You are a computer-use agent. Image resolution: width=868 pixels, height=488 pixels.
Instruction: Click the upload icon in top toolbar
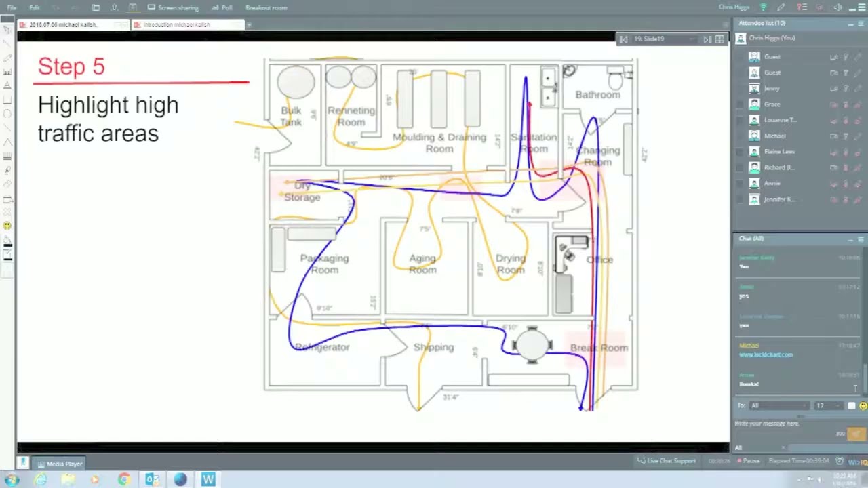coord(114,7)
